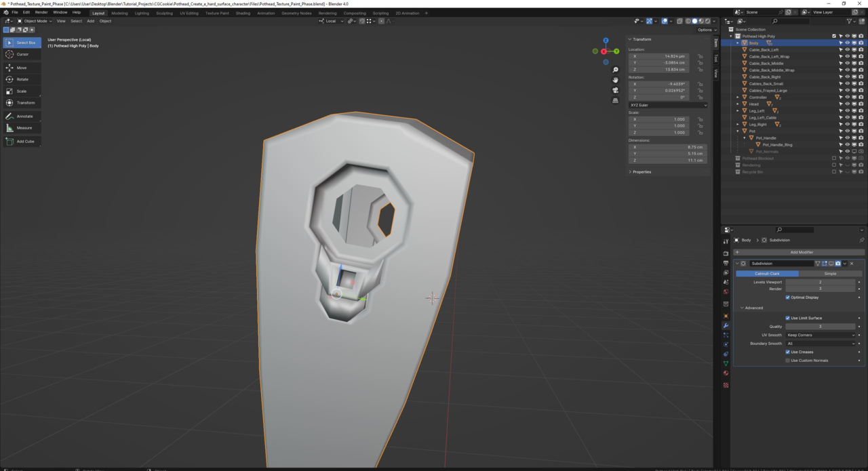Screen dimensions: 868x471
Task: Click the Levels Viewport value slider
Action: (820, 282)
